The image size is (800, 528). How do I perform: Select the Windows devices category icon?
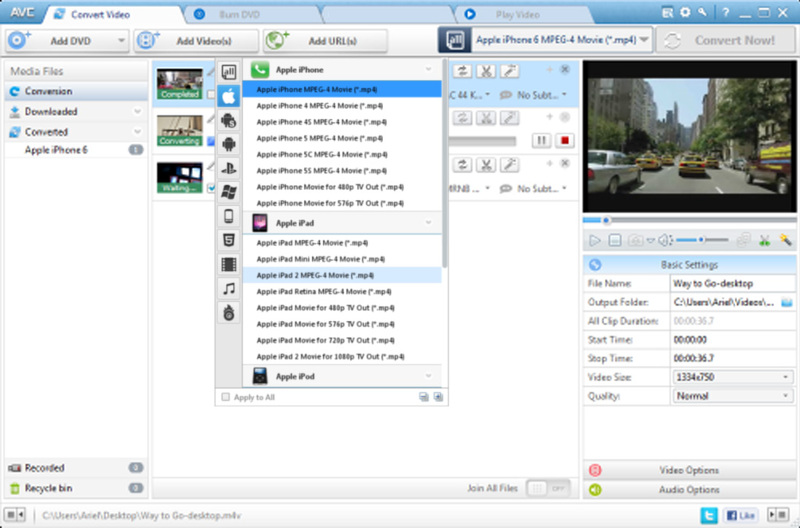pos(229,192)
